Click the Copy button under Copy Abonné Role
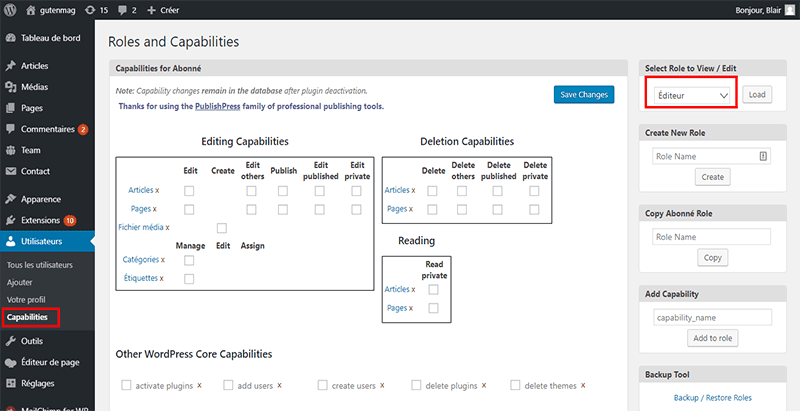This screenshot has height=411, width=800. point(713,258)
